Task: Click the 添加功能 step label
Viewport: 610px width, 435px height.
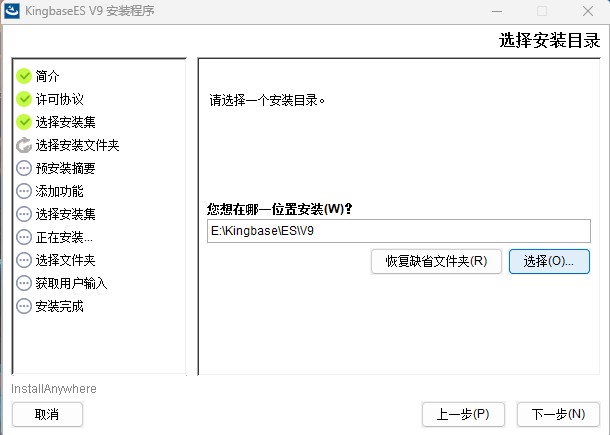Action: pos(60,191)
